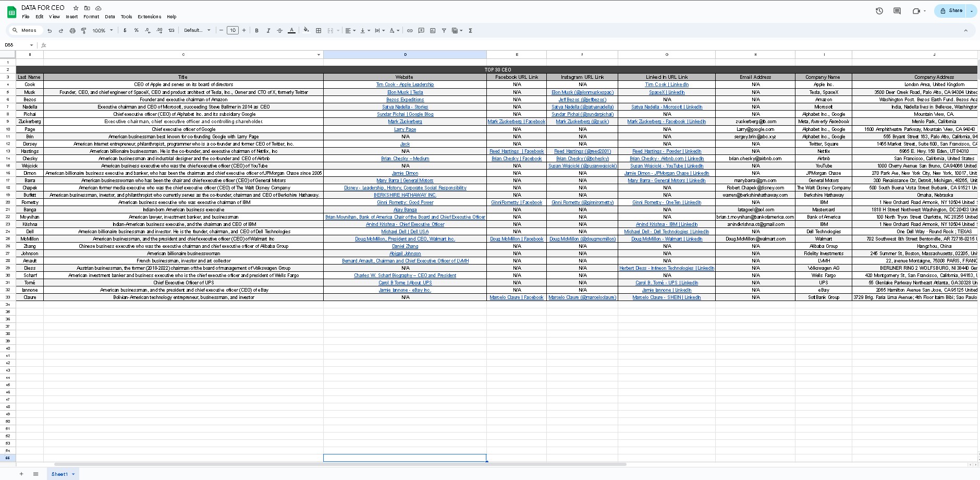Undo the last action
Viewport: 980px width, 480px height.
pyautogui.click(x=50, y=31)
